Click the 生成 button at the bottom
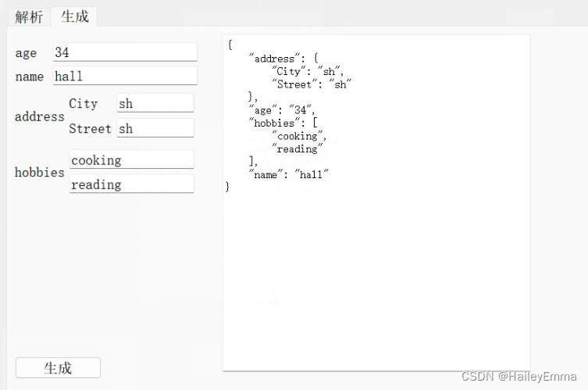This screenshot has width=588, height=390. [x=58, y=368]
